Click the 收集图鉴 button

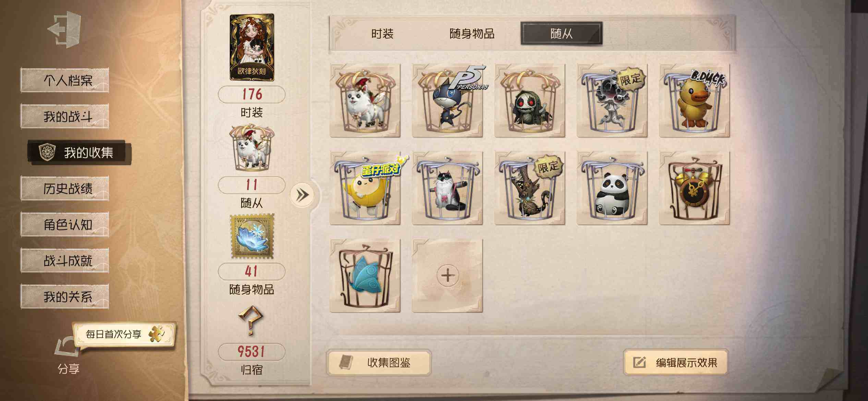pyautogui.click(x=379, y=362)
